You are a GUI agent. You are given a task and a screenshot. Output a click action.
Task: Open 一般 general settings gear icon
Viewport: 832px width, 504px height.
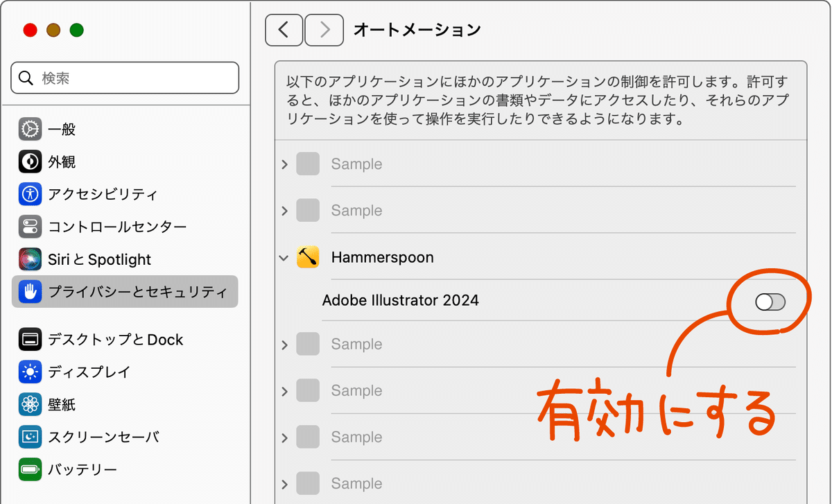tap(30, 129)
